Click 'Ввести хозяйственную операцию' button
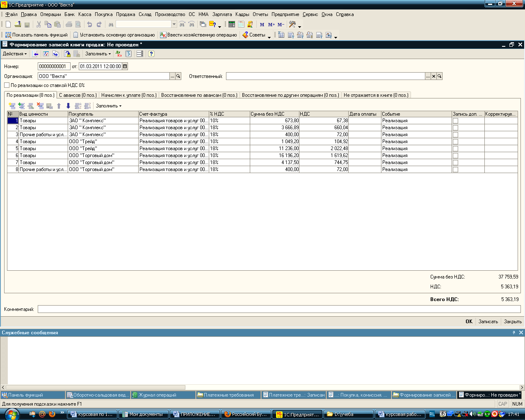This screenshot has width=525, height=420. tap(199, 35)
